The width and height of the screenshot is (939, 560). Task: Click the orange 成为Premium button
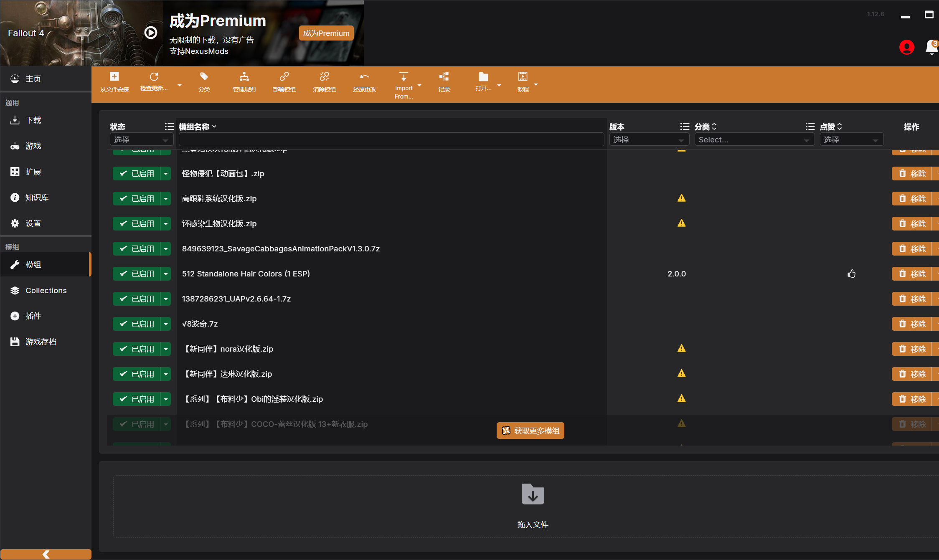click(326, 33)
